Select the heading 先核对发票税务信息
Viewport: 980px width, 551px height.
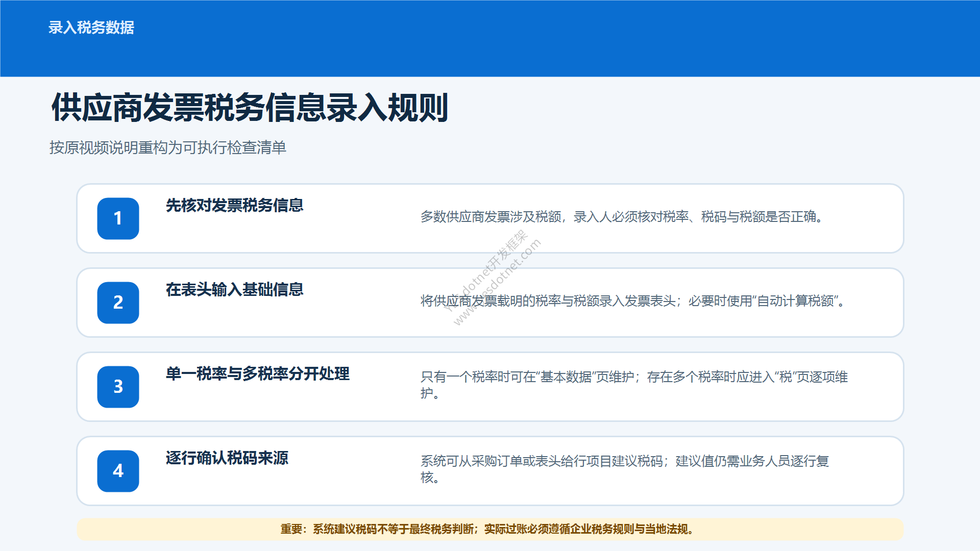click(235, 205)
